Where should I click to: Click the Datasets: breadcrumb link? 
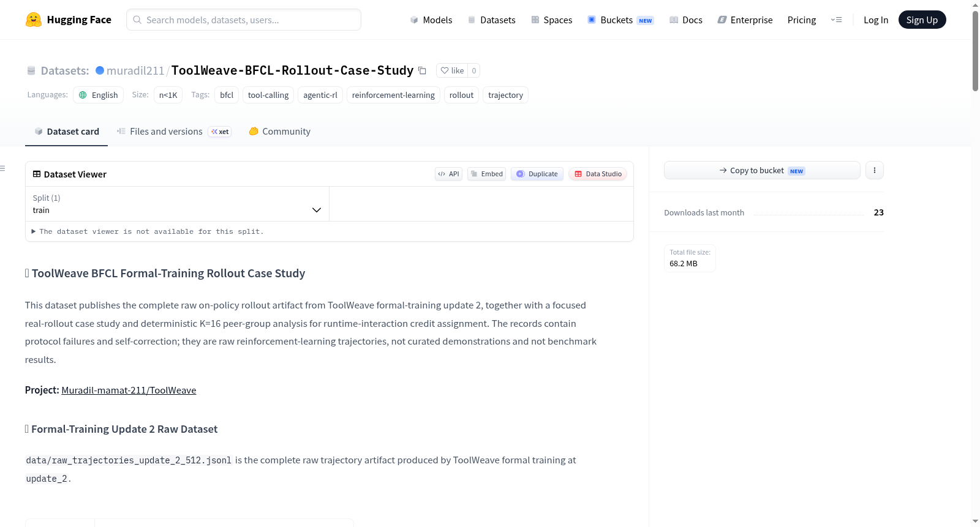[65, 71]
